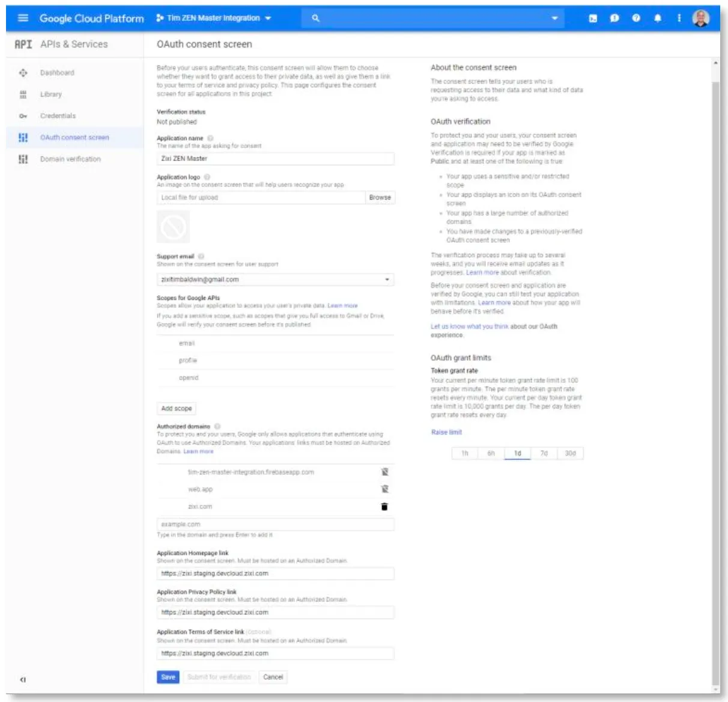Click the example.com domain input field
728x702 pixels.
pyautogui.click(x=276, y=524)
